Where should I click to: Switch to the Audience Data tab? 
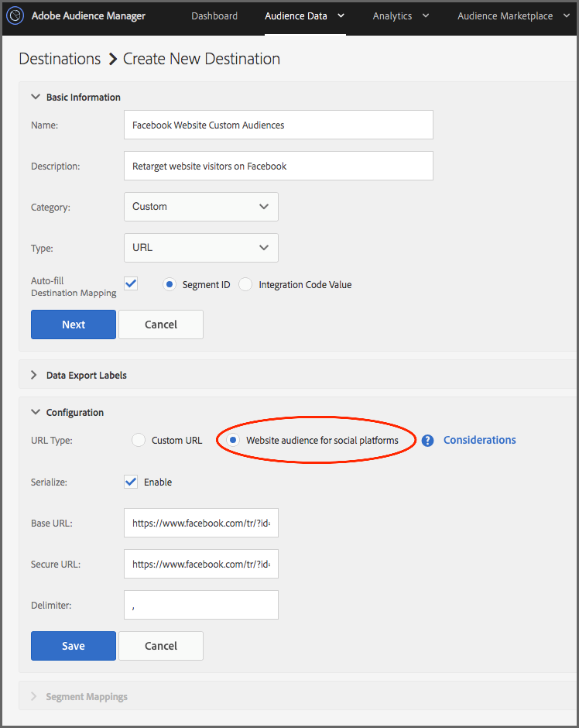pyautogui.click(x=296, y=15)
